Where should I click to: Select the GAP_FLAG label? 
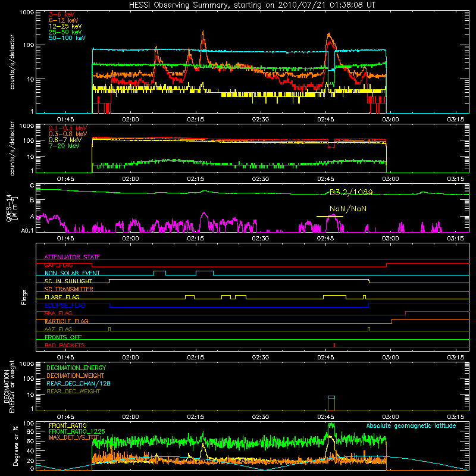point(58,265)
